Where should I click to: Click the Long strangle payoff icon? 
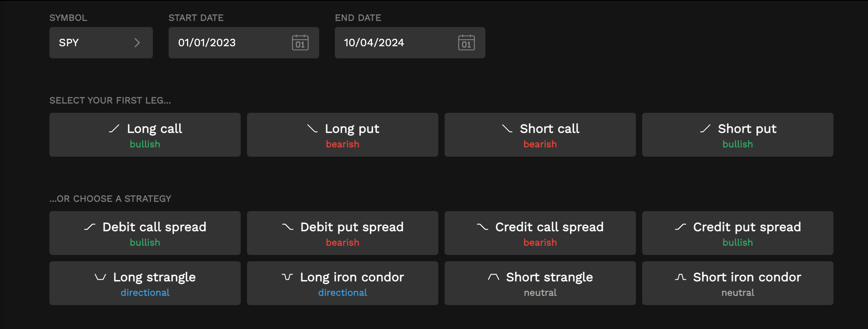(100, 277)
